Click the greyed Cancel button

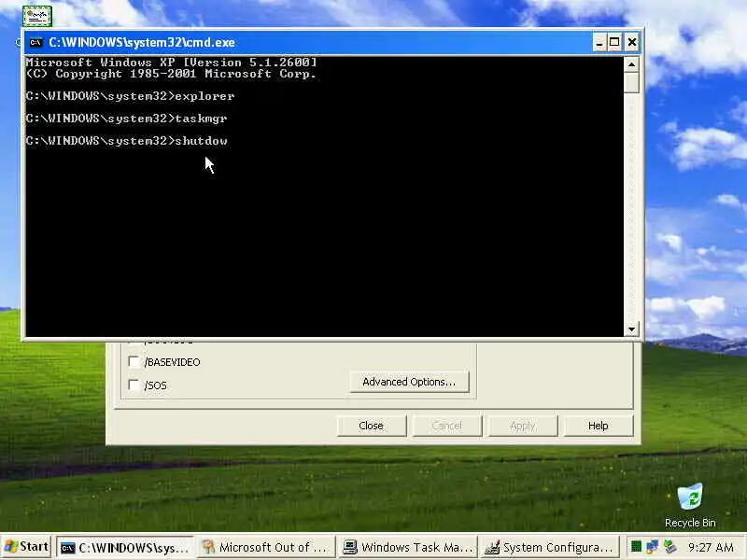447,426
